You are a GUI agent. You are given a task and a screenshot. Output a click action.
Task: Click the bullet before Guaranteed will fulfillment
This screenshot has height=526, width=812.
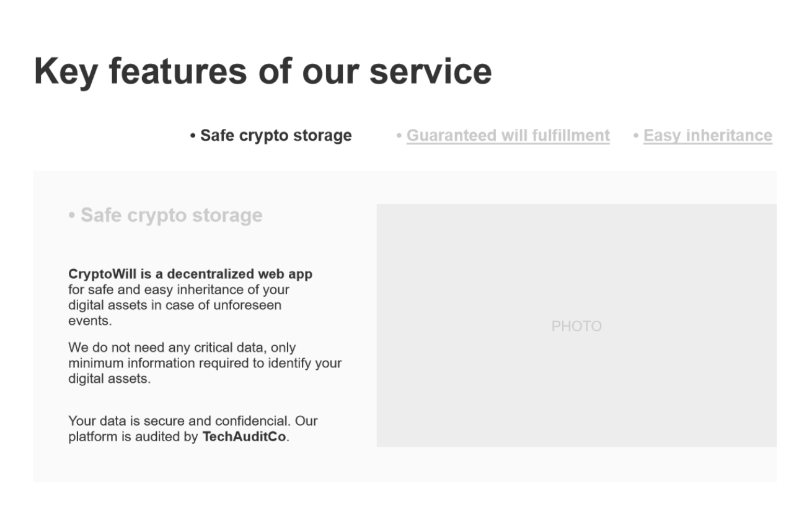tap(399, 136)
